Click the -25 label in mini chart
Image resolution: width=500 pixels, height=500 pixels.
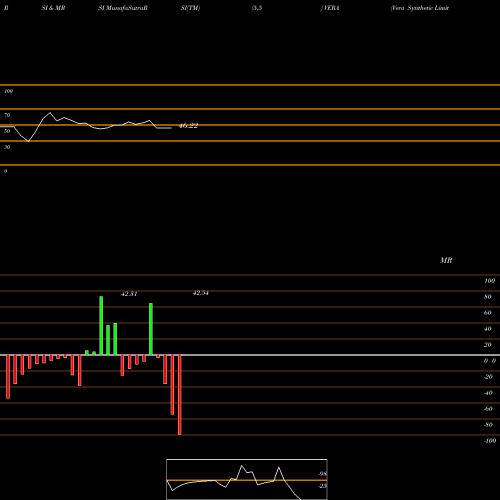tap(322, 486)
